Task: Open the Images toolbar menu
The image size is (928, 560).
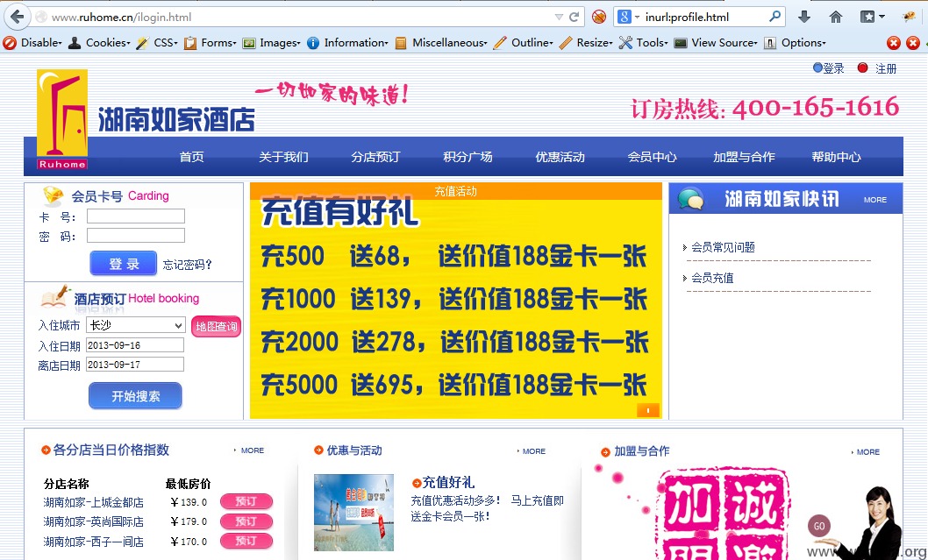Action: tap(271, 43)
